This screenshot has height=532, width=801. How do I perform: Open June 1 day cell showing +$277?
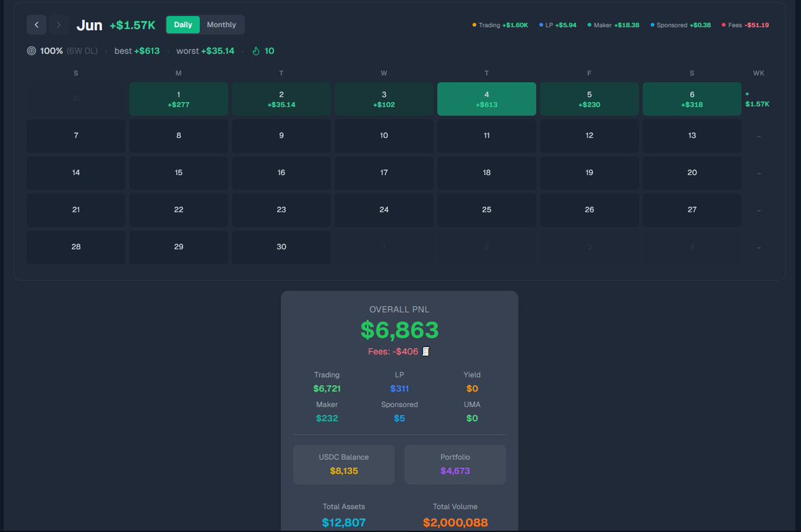pyautogui.click(x=179, y=99)
